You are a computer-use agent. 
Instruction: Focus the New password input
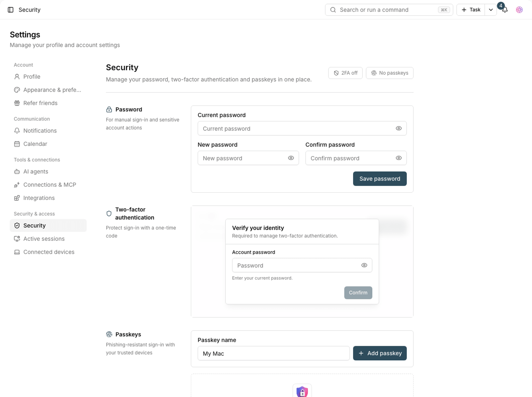coord(248,158)
